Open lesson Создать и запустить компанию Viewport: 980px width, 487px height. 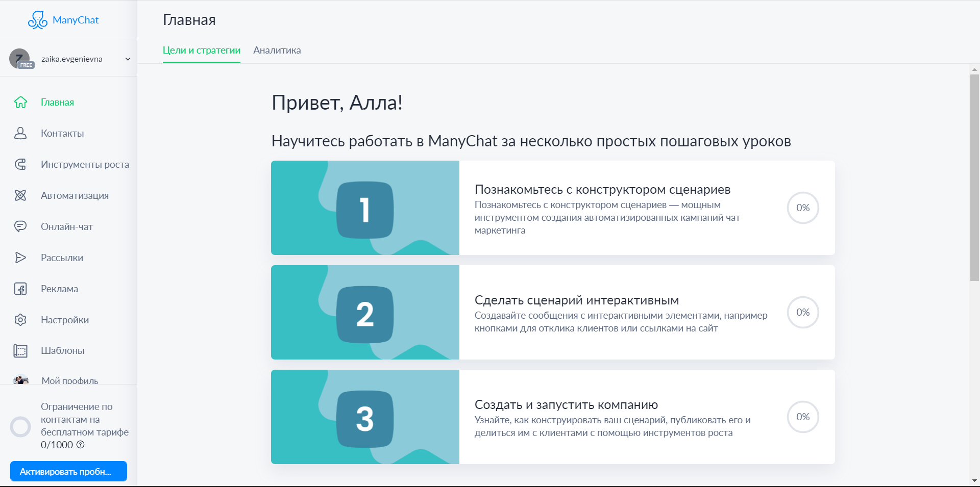tap(566, 405)
